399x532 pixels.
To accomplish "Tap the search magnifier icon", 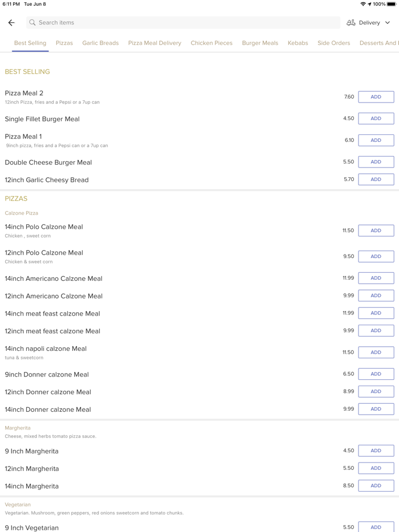I will (32, 23).
